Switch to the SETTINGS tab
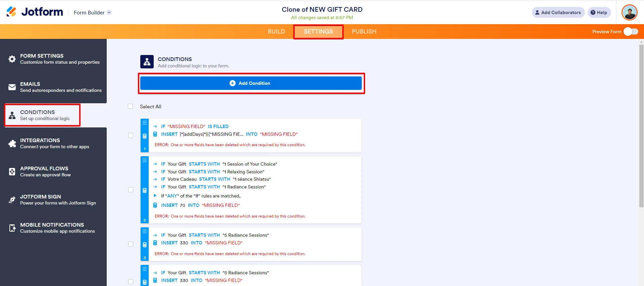644x286 pixels. (x=318, y=32)
